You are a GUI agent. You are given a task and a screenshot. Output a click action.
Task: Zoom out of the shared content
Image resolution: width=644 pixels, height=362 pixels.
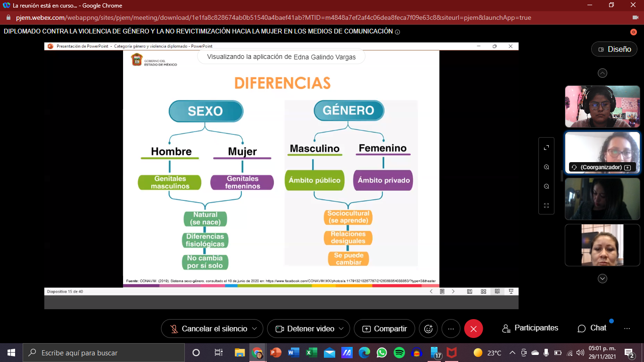coord(546,186)
